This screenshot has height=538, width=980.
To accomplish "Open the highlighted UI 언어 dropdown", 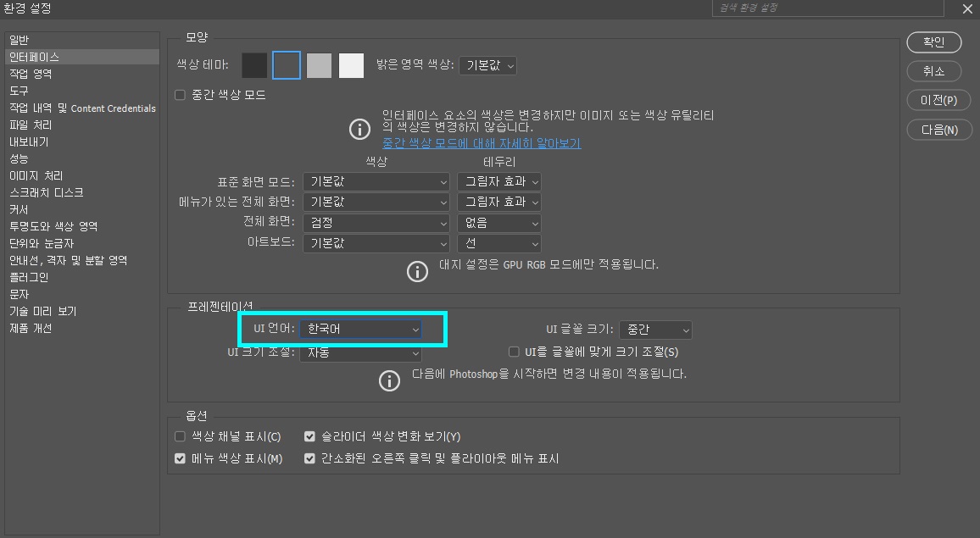I will (361, 329).
